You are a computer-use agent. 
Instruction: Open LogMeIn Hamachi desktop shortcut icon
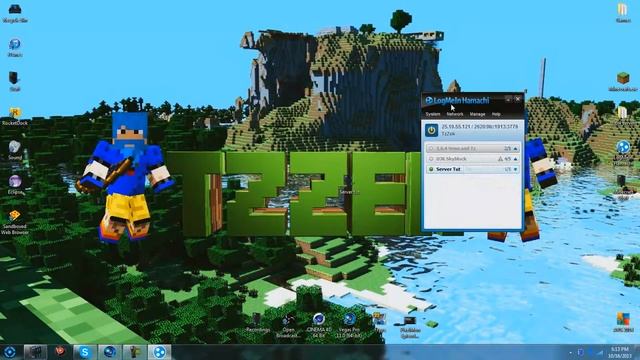(623, 152)
